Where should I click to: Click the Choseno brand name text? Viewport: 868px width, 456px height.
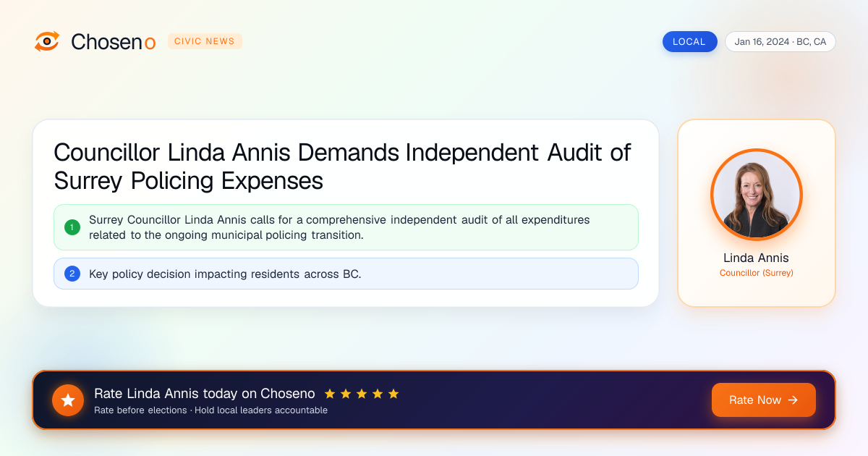point(114,42)
